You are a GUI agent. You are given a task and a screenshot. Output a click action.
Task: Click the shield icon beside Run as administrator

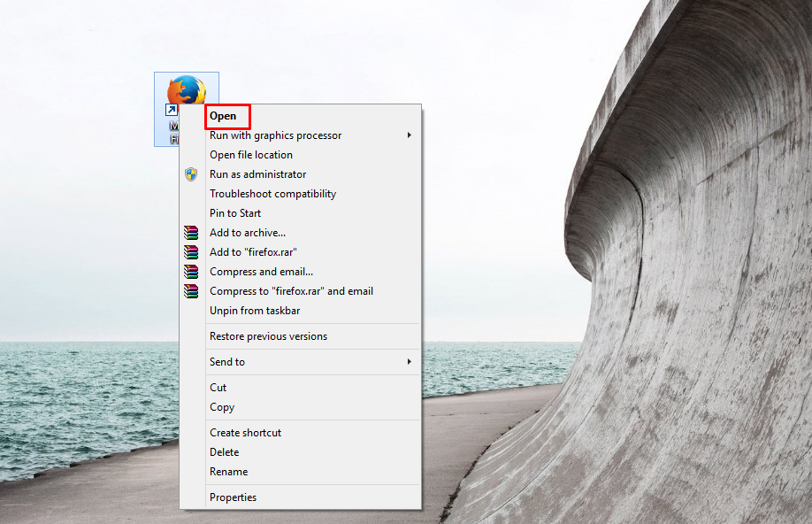191,174
